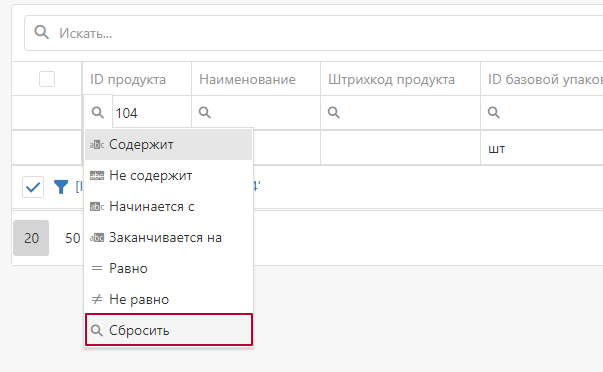Select the Начинается с filter option
Image resolution: width=603 pixels, height=372 pixels.
168,207
